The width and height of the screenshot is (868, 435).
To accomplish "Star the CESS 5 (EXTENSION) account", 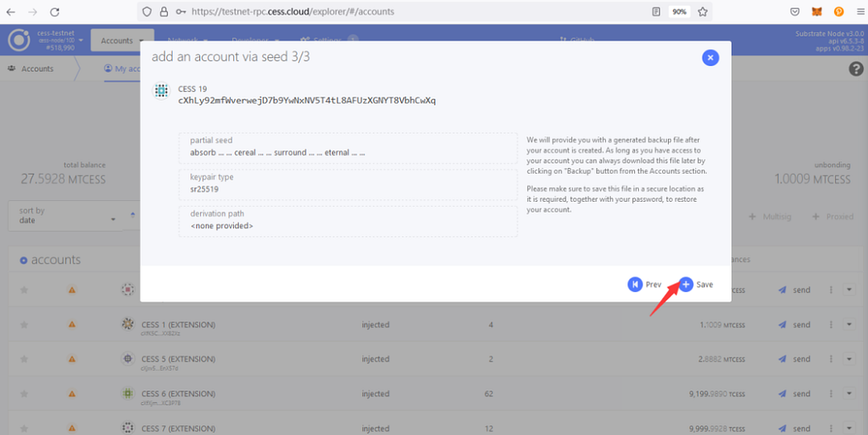I will coord(24,359).
